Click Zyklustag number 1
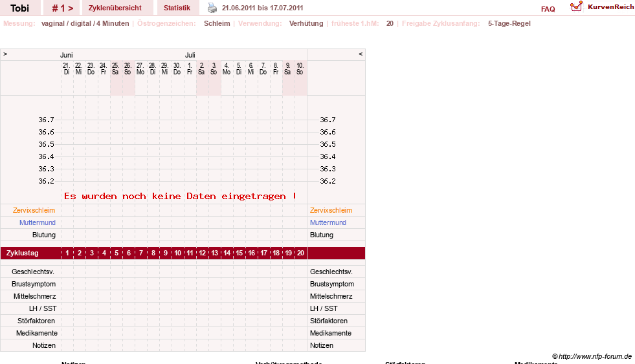 pos(67,253)
